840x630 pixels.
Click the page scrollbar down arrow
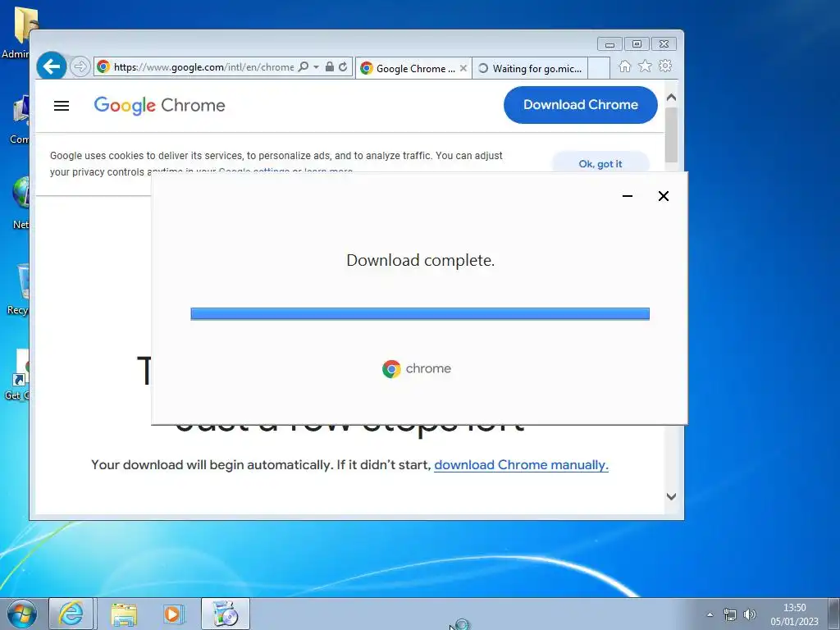(671, 496)
